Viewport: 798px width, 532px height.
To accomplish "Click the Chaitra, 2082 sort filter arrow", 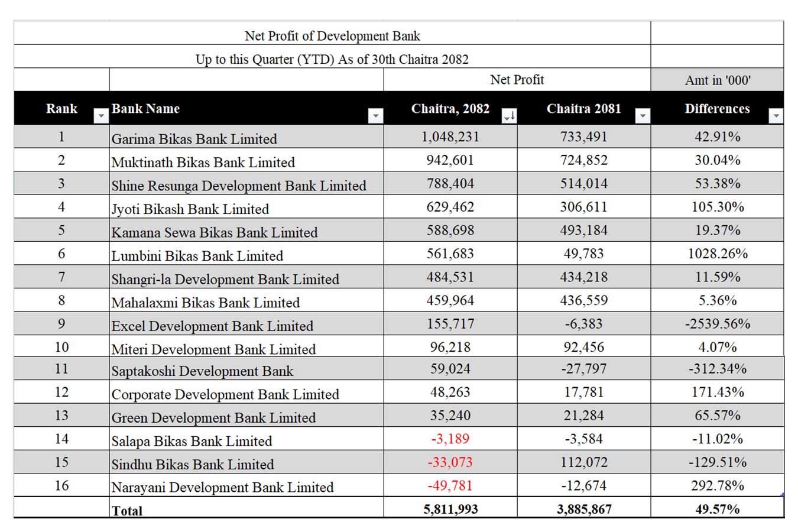I will click(x=509, y=116).
